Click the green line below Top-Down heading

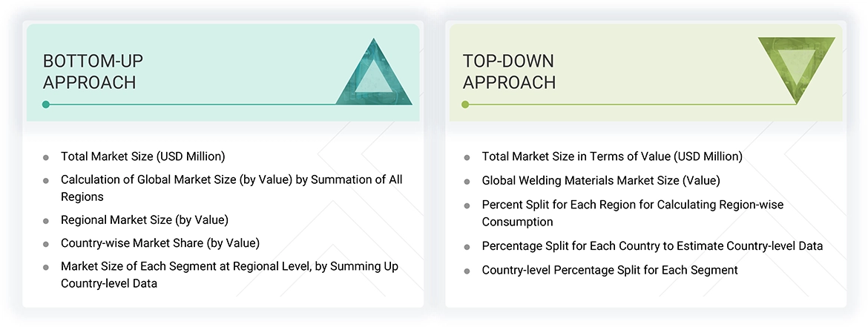point(631,105)
